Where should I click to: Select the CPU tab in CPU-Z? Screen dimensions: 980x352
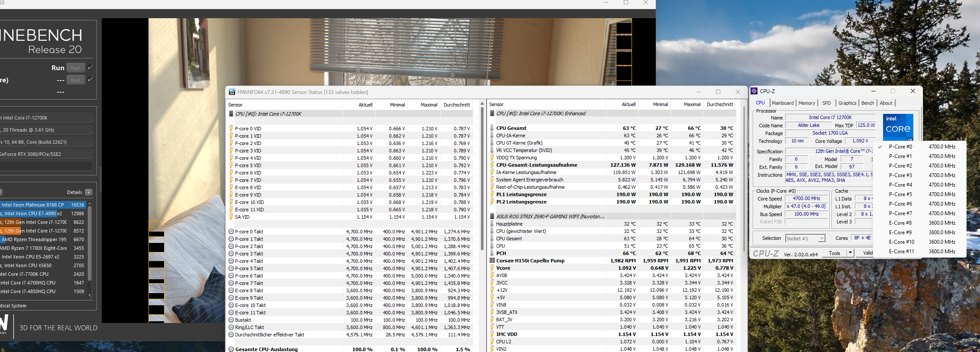click(760, 103)
